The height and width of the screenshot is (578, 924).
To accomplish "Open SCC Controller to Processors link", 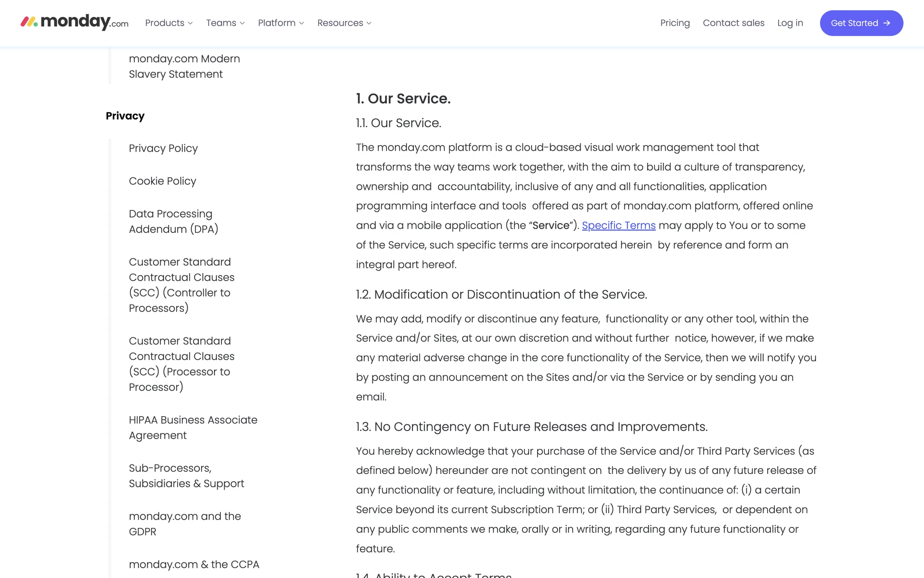I will coord(181,285).
